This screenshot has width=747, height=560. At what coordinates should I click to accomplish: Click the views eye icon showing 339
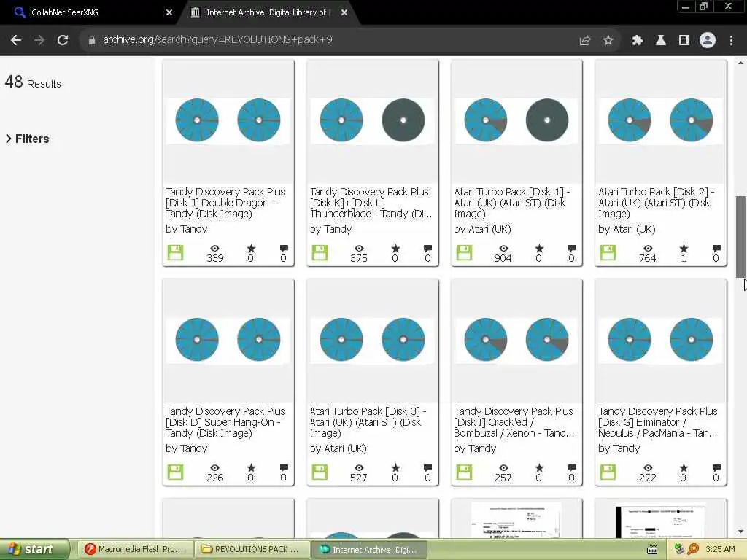pos(215,248)
